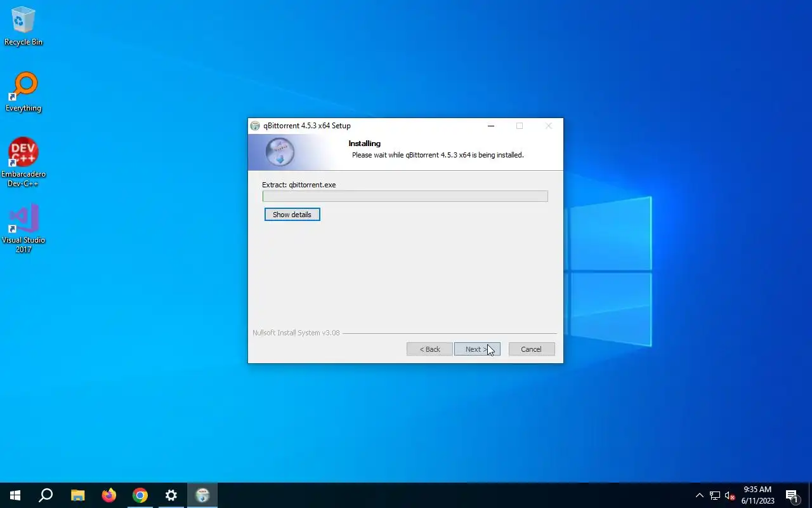This screenshot has width=812, height=508.
Task: Cancel the qBittorrent installation
Action: tap(532, 349)
